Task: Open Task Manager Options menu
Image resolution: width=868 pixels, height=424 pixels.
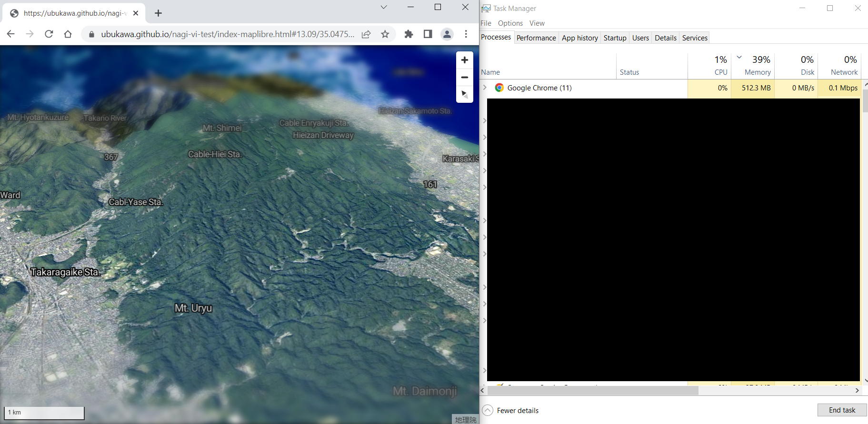Action: (x=510, y=23)
